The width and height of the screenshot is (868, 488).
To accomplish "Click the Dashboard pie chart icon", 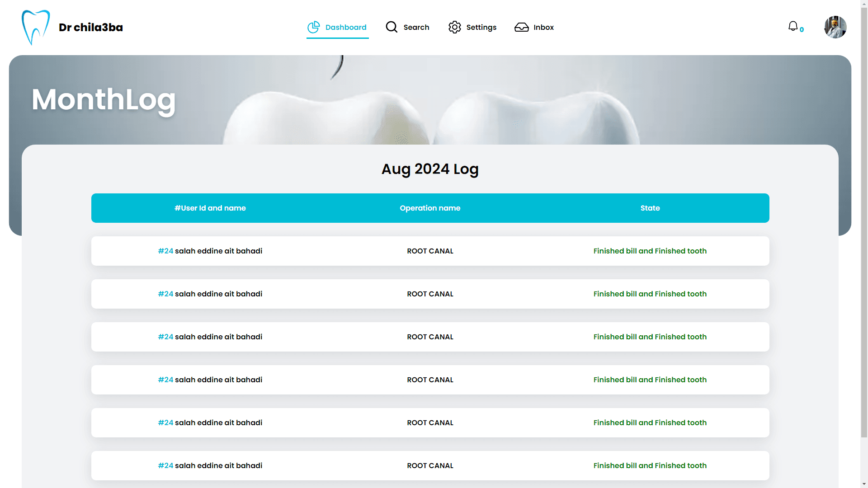I will coord(313,27).
